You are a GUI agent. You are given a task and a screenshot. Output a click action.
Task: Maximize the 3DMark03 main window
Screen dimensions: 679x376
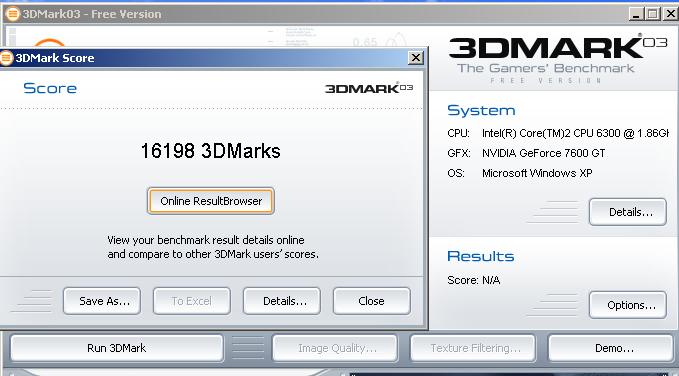pos(653,14)
